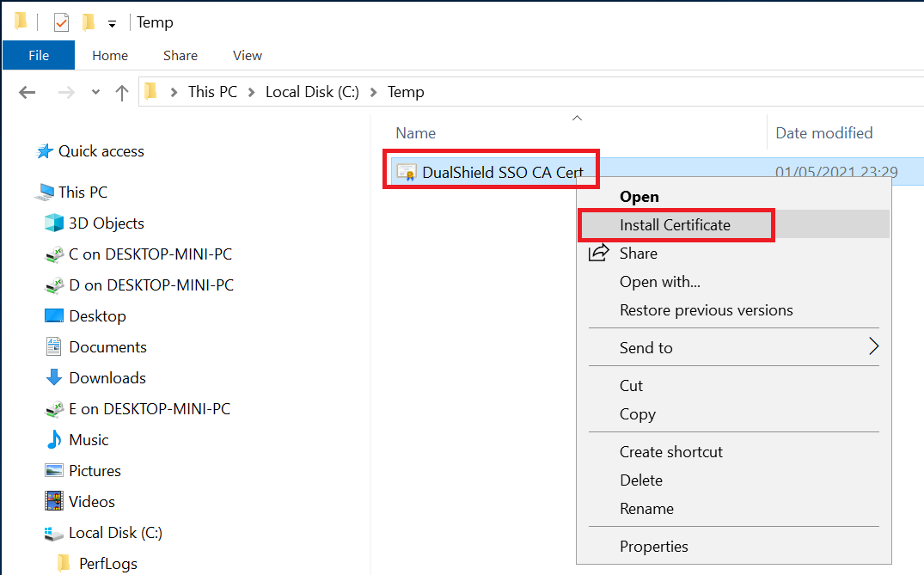Select Properties in the context menu
Screen dimensions: 924x575
[653, 547]
